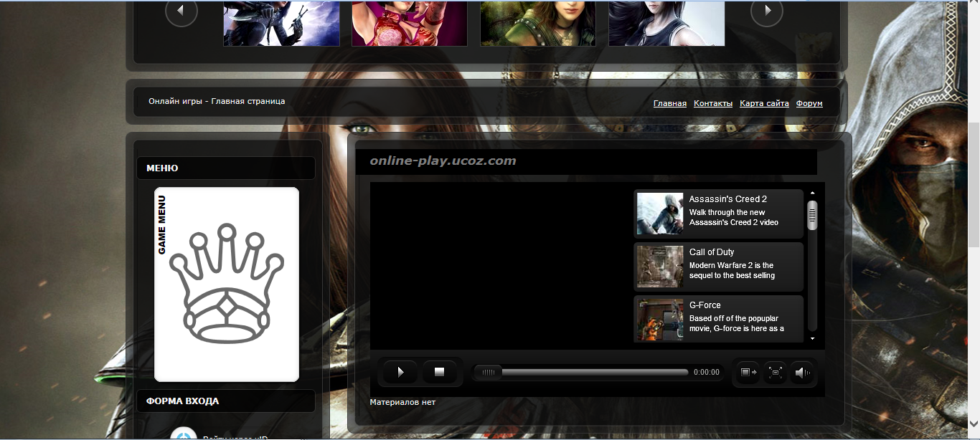The height and width of the screenshot is (440, 980).
Task: Open the Главная navigation link
Action: pos(669,103)
